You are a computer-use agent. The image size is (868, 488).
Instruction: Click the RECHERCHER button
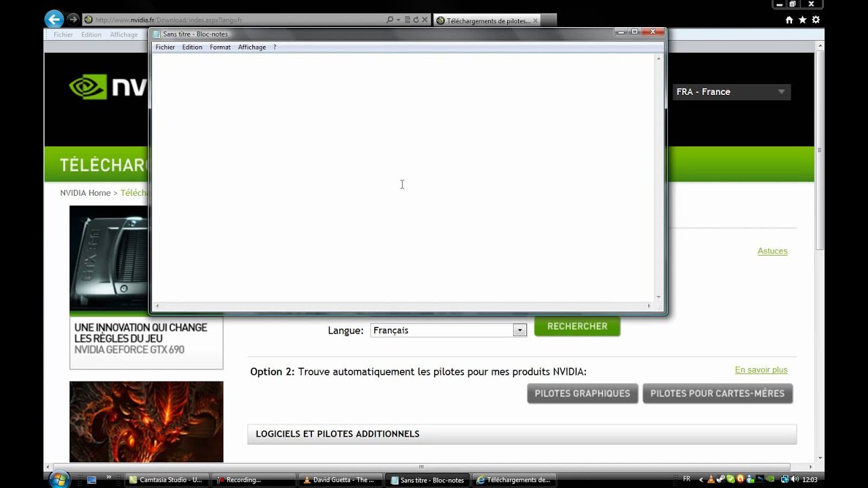point(577,326)
